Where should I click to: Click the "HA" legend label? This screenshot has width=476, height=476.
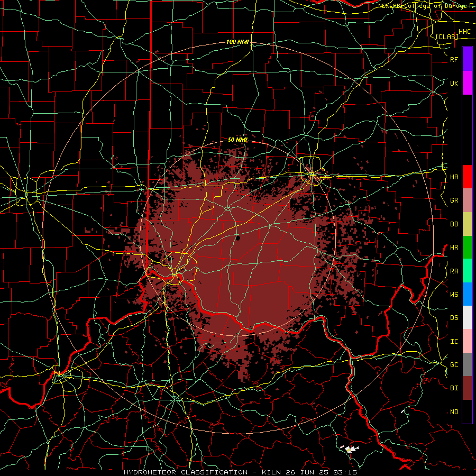[x=454, y=177]
